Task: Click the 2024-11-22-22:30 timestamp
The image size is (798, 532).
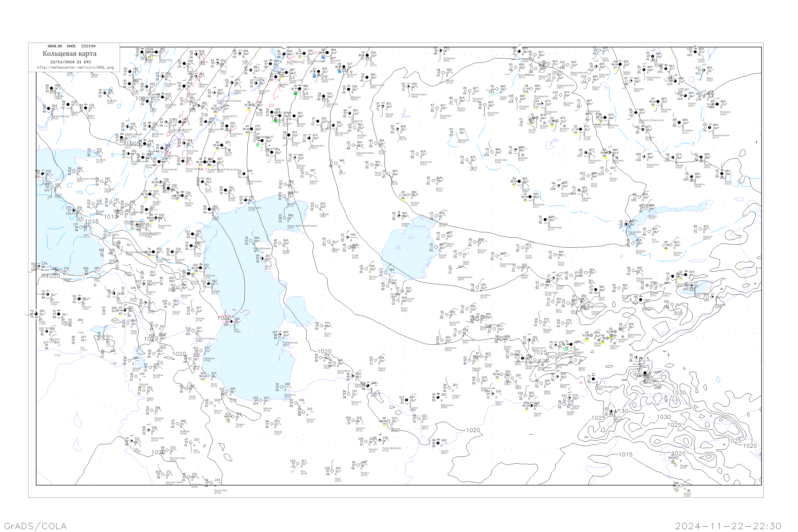Action: click(728, 526)
